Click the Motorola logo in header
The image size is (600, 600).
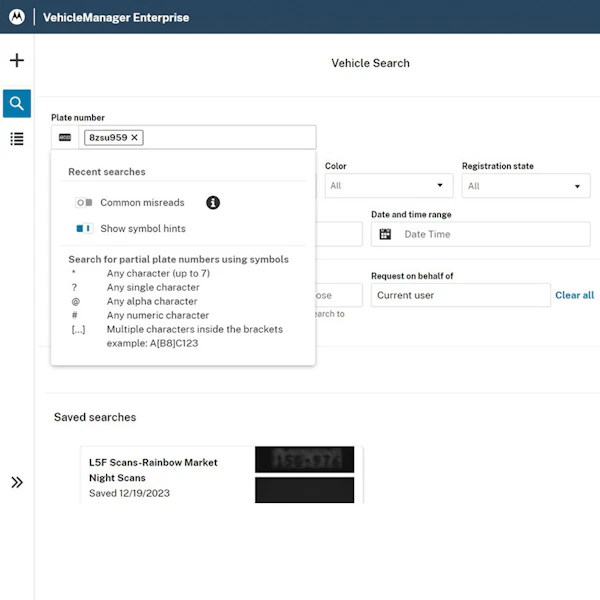pos(17,17)
